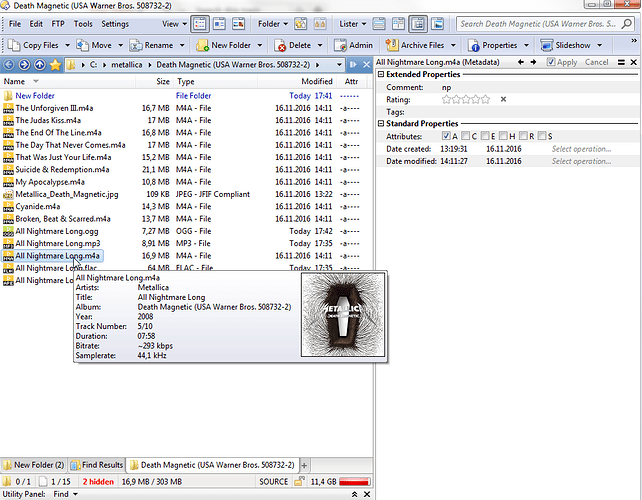Click the search Death Magnetic input field
642x500 pixels.
[x=538, y=24]
